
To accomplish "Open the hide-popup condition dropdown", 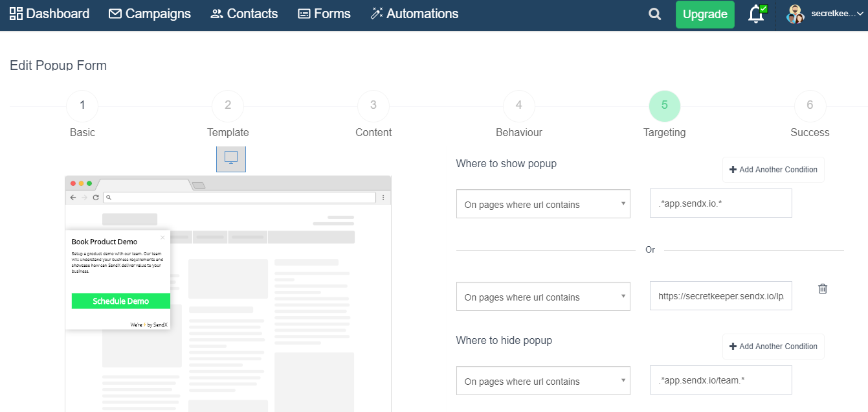I will [543, 381].
